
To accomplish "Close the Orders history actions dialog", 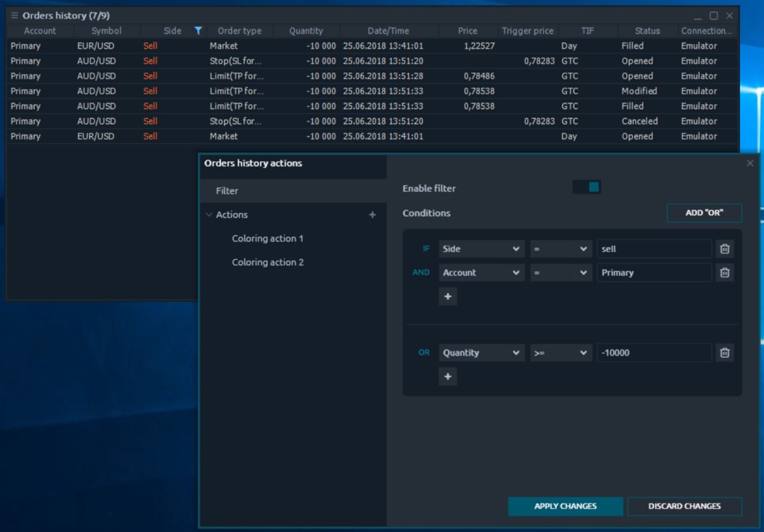I will point(750,164).
